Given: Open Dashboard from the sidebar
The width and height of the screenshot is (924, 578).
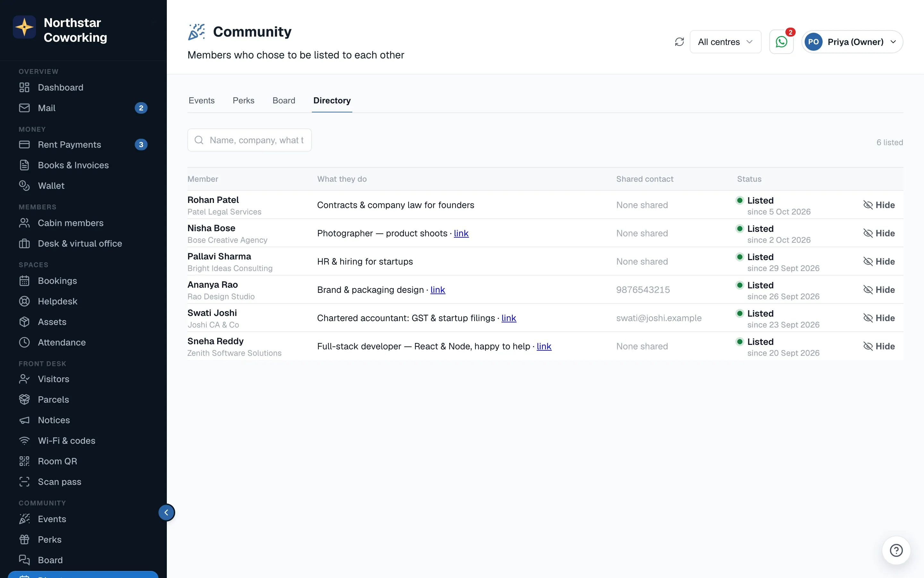Looking at the screenshot, I should [x=83, y=88].
